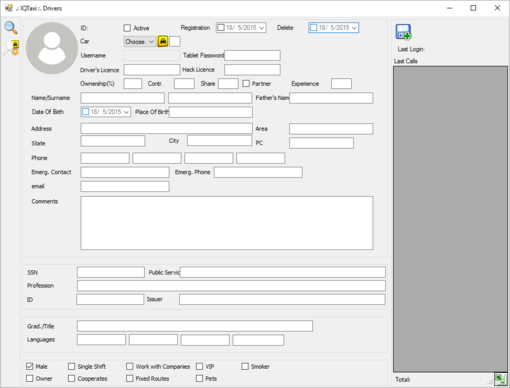Click the green icon beside Total

500,379
